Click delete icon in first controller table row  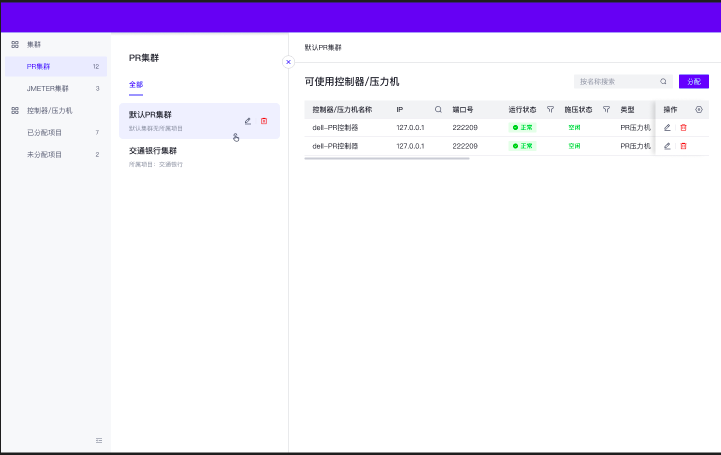pyautogui.click(x=684, y=127)
